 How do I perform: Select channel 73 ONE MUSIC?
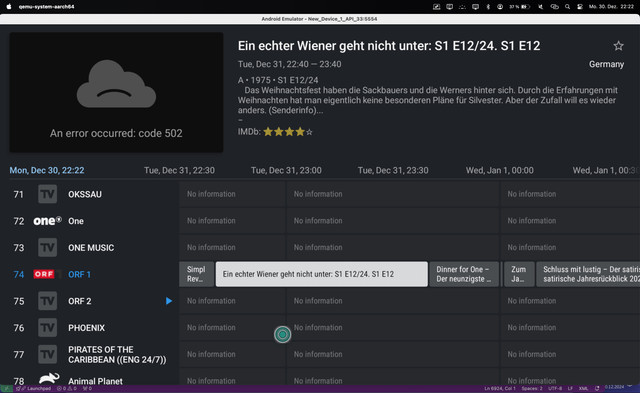pyautogui.click(x=90, y=248)
